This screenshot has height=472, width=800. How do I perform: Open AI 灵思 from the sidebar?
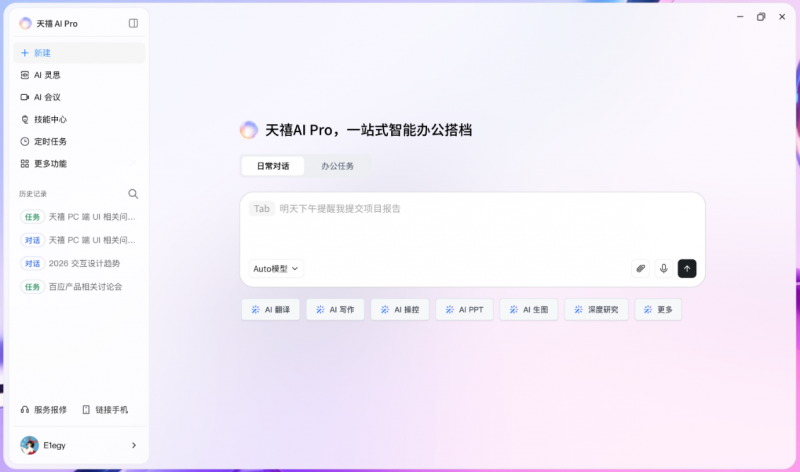click(79, 75)
